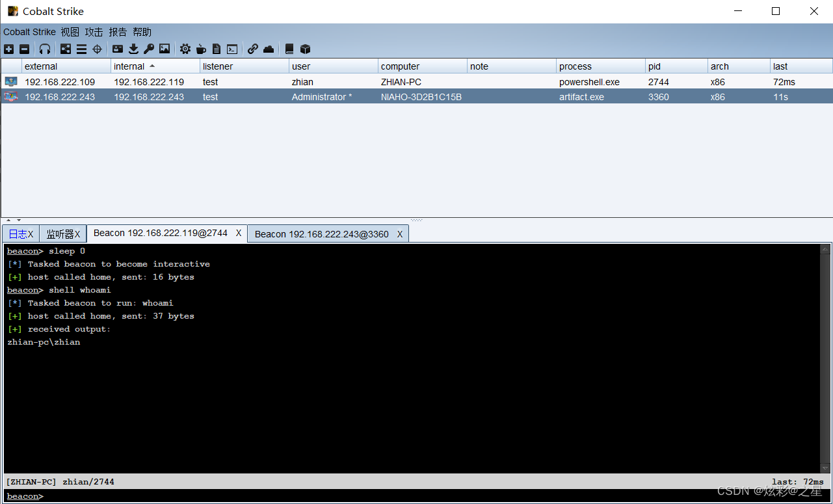Sort by the user column header
The height and width of the screenshot is (504, 833).
pos(334,66)
